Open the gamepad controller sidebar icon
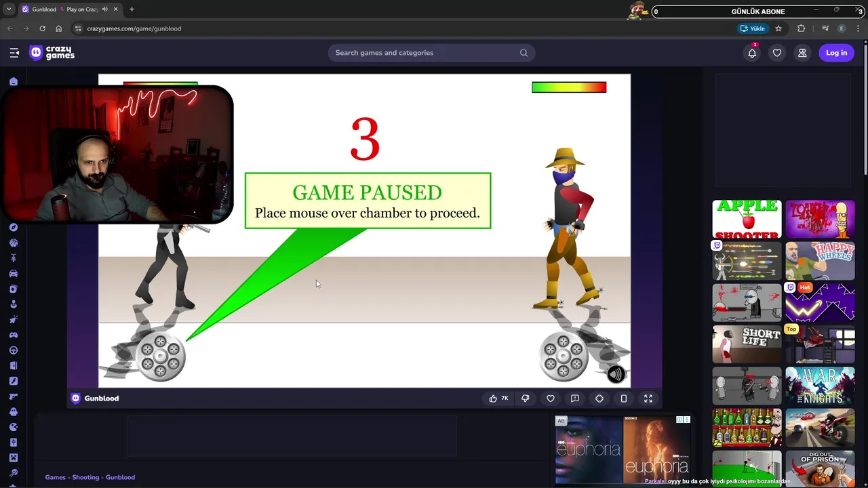The width and height of the screenshot is (868, 488). [14, 335]
